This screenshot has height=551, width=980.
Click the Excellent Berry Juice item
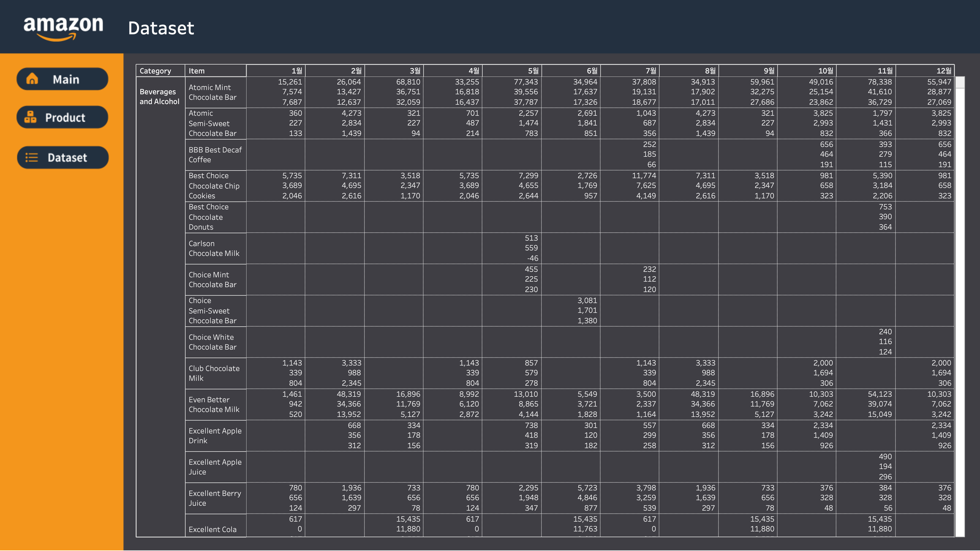[215, 498]
